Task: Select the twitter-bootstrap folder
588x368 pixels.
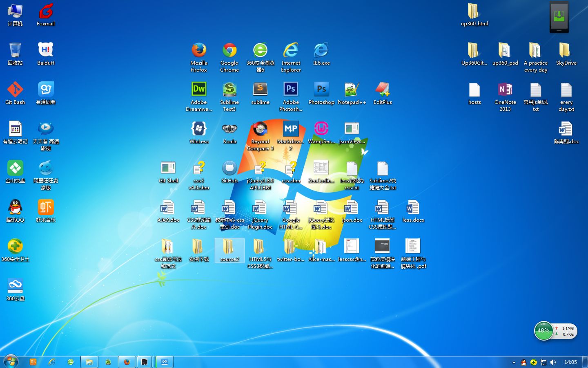Action: [x=291, y=250]
